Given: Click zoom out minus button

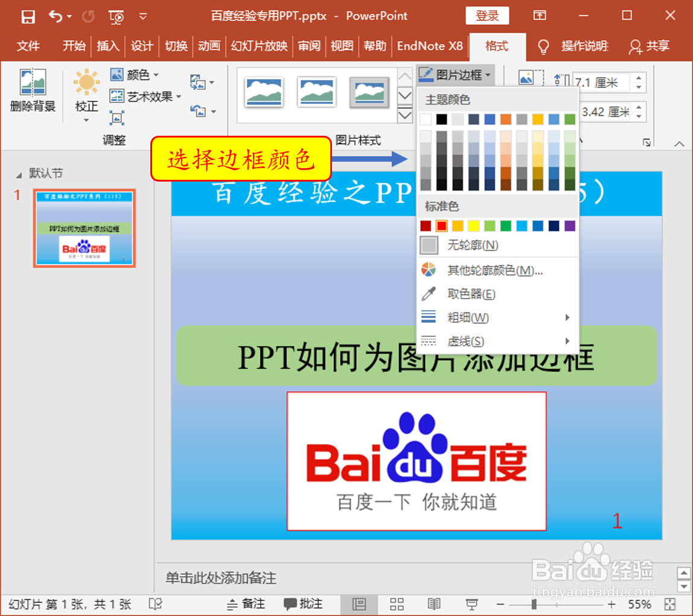Looking at the screenshot, I should click(500, 604).
